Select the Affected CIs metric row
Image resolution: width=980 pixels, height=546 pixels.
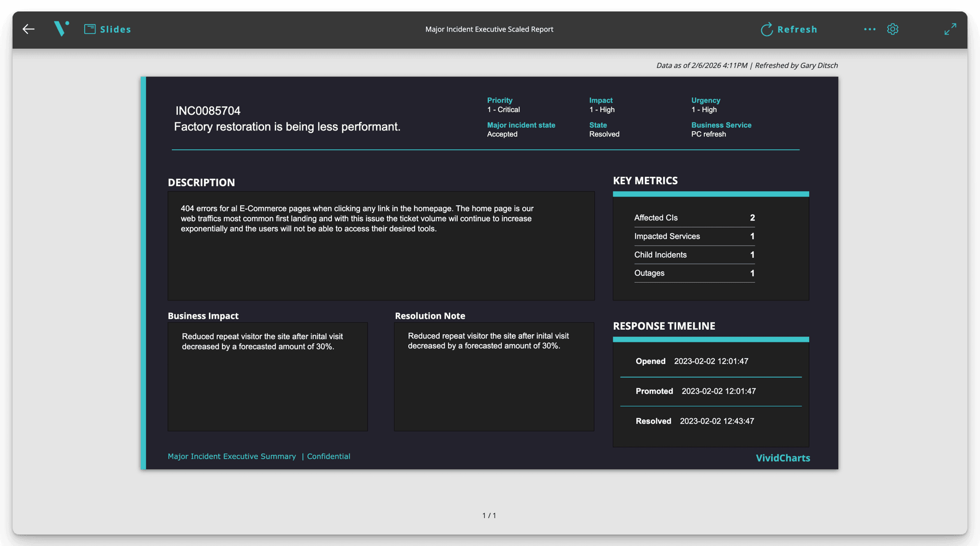click(694, 218)
